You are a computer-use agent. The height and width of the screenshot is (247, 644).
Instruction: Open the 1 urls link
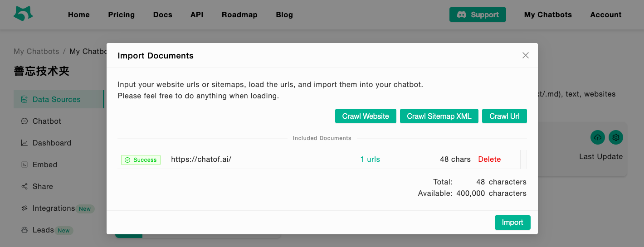370,159
